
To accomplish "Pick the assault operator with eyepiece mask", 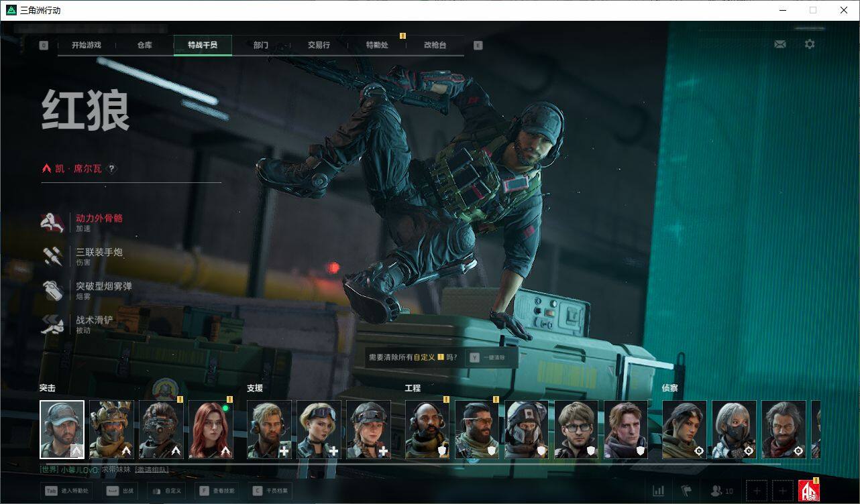I will click(162, 430).
